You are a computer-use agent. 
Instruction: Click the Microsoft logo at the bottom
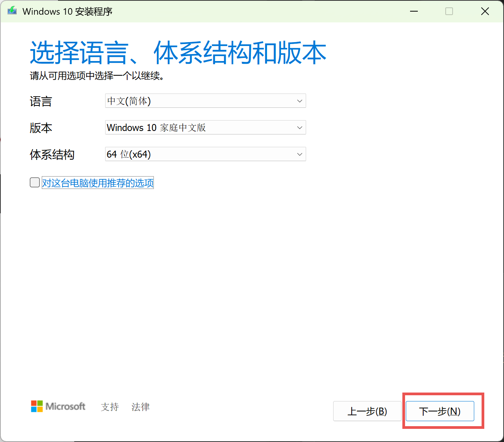(58, 406)
